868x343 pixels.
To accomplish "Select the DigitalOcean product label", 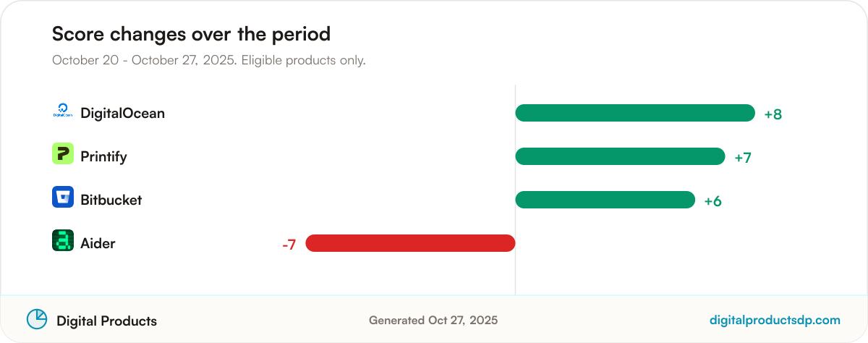I will coord(122,114).
